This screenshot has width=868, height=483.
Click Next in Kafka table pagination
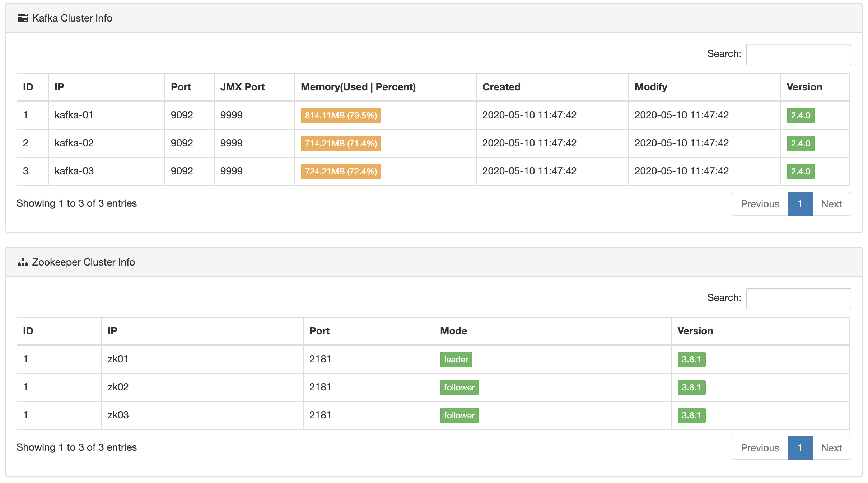pyautogui.click(x=831, y=204)
